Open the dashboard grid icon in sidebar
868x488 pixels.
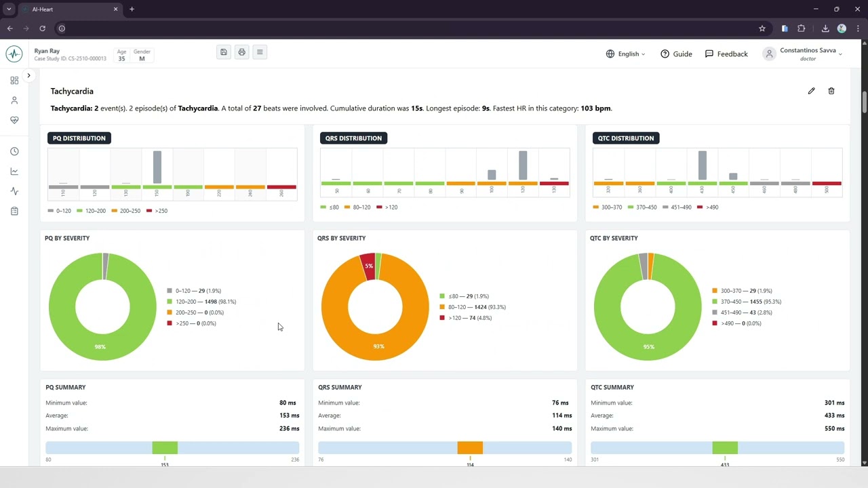tap(14, 80)
